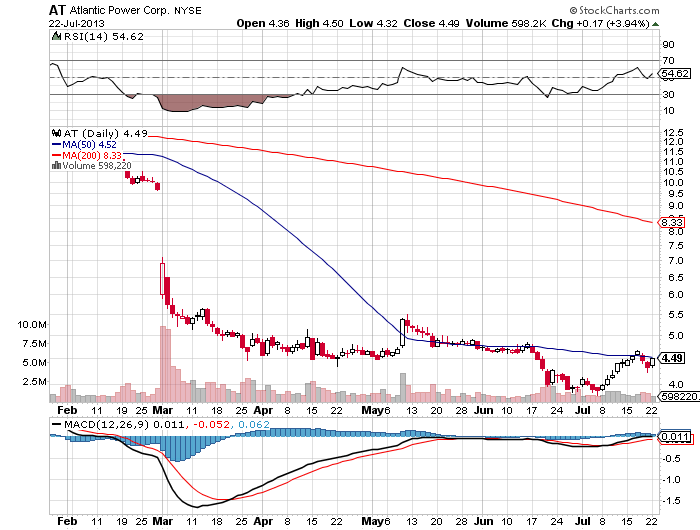The image size is (700, 530).
Task: Click the 4.49 last price tag on right axis
Action: (x=671, y=358)
